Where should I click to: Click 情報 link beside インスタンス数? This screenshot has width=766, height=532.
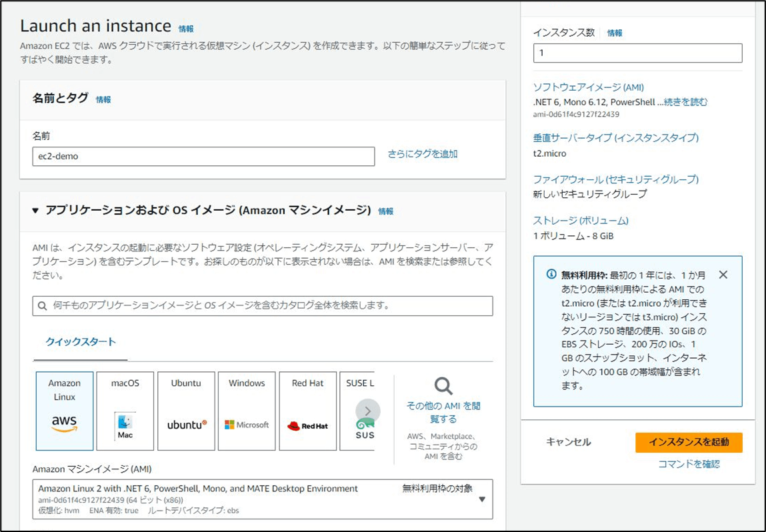click(615, 33)
